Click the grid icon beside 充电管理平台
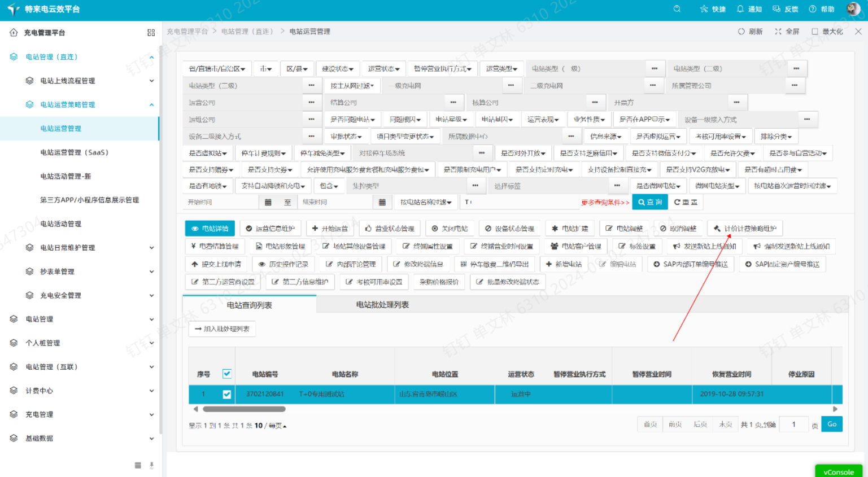Image resolution: width=868 pixels, height=477 pixels. [x=151, y=33]
